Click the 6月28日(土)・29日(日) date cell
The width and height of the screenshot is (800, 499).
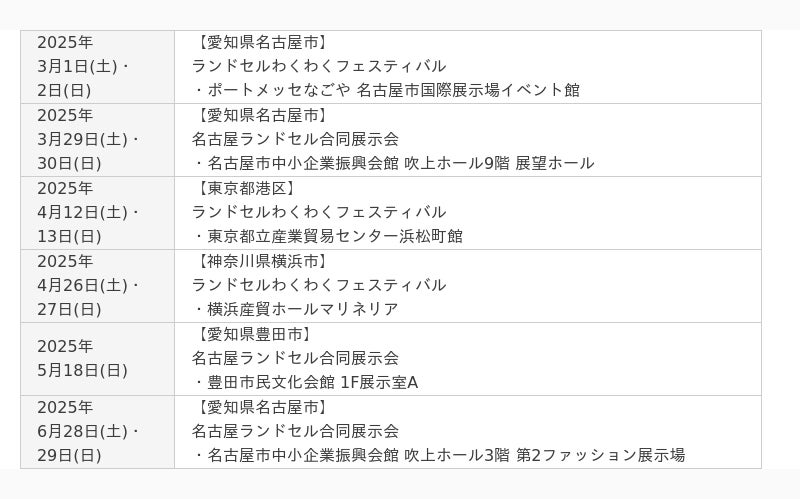(97, 432)
